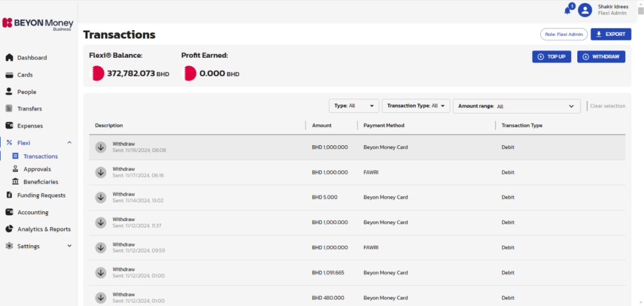The image size is (644, 306).
Task: Select the BHD 5.000 amount cell
Action: click(x=325, y=197)
